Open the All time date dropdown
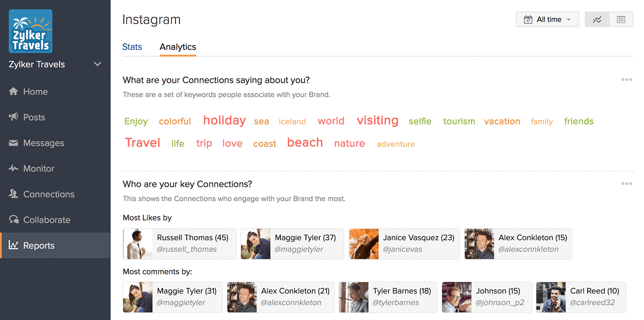 click(x=547, y=19)
